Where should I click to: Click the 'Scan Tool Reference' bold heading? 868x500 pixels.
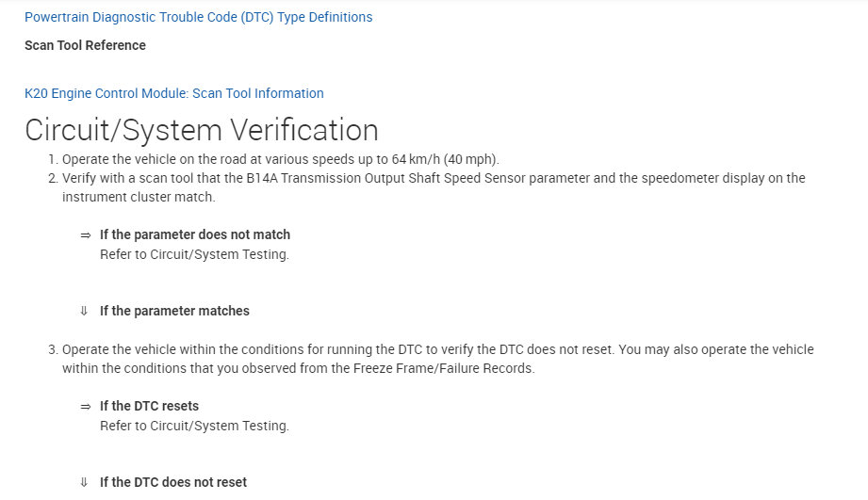(x=85, y=45)
